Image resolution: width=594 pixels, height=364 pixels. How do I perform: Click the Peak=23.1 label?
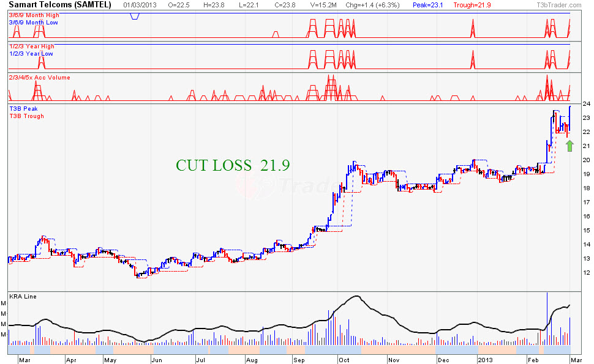[x=427, y=6]
